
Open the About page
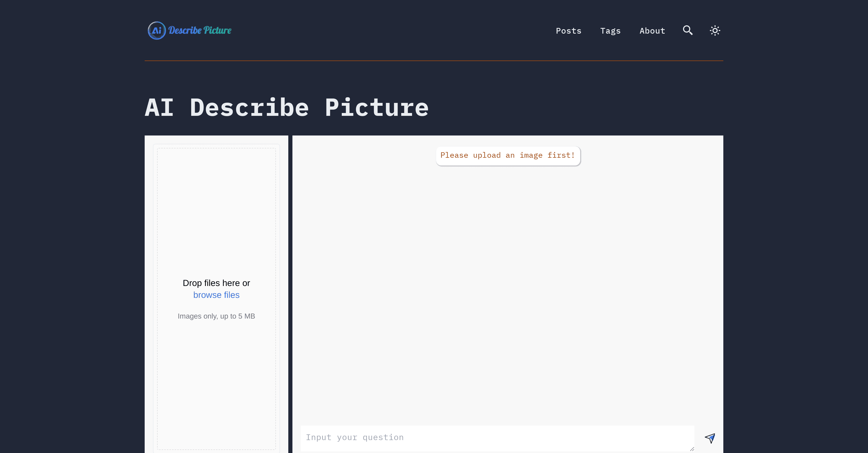(652, 31)
